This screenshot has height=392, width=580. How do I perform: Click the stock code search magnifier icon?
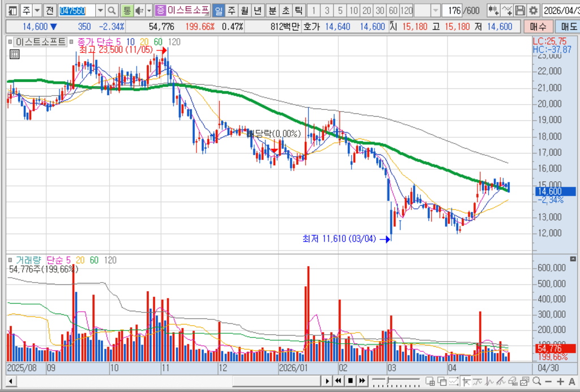click(x=112, y=10)
